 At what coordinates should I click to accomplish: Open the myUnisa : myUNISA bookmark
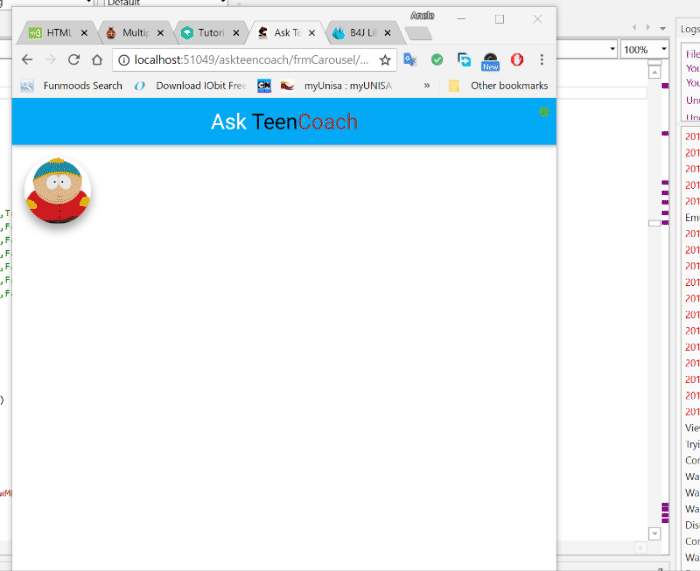pyautogui.click(x=337, y=85)
